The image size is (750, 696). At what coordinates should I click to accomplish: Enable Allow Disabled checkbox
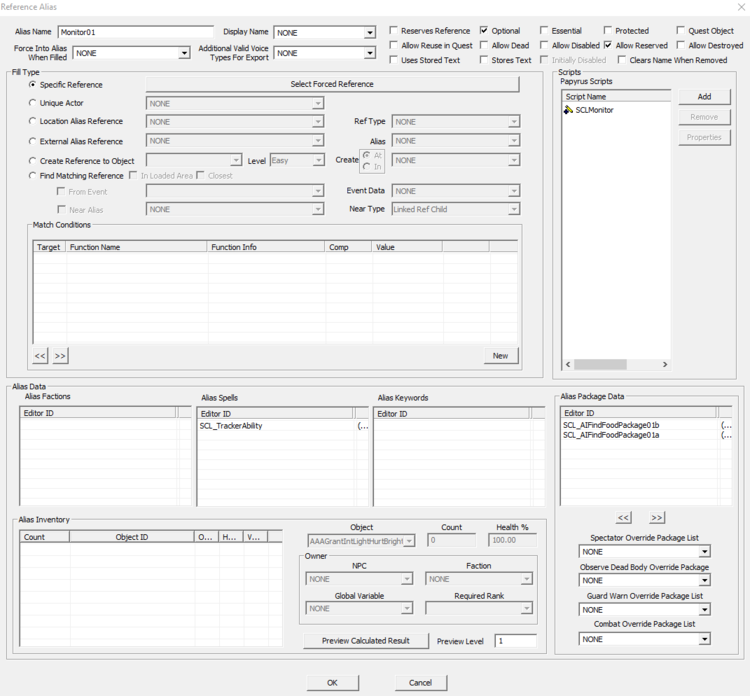(544, 45)
